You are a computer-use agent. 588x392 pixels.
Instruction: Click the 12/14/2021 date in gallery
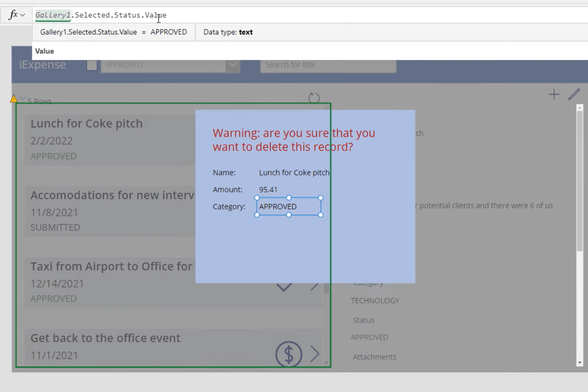[57, 284]
